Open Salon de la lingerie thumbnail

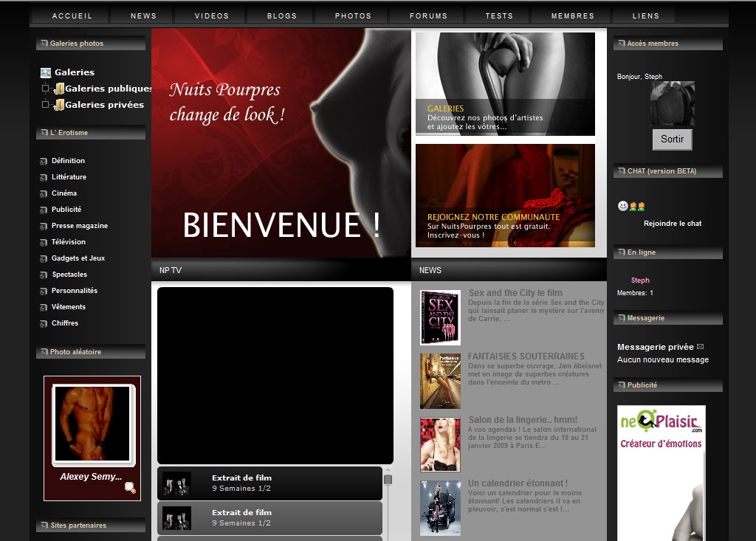click(x=440, y=444)
